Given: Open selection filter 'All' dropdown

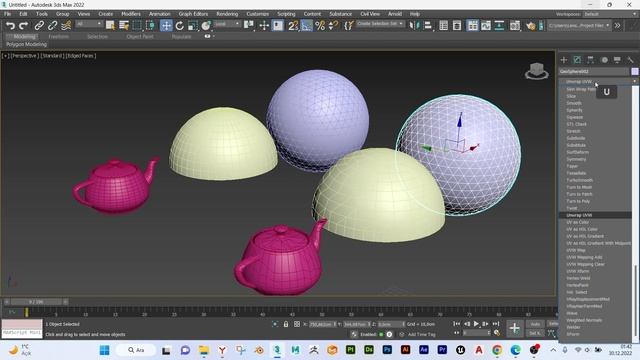Looking at the screenshot, I should pos(89,24).
